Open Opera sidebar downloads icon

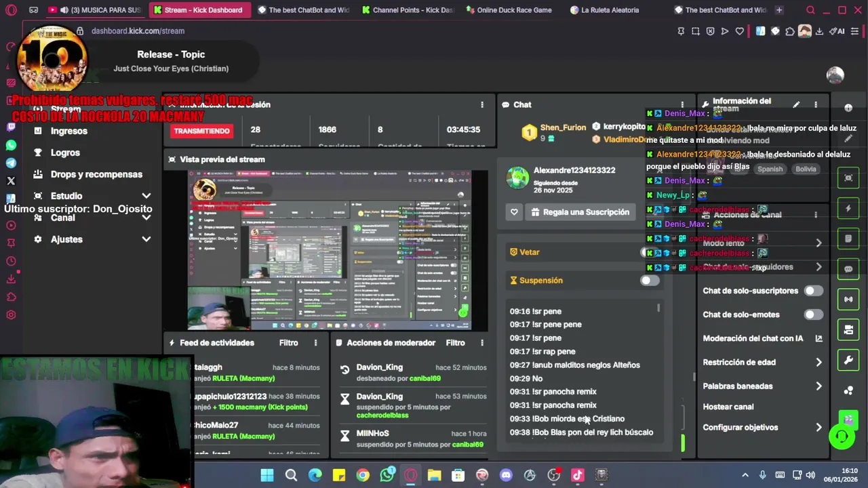[11, 279]
